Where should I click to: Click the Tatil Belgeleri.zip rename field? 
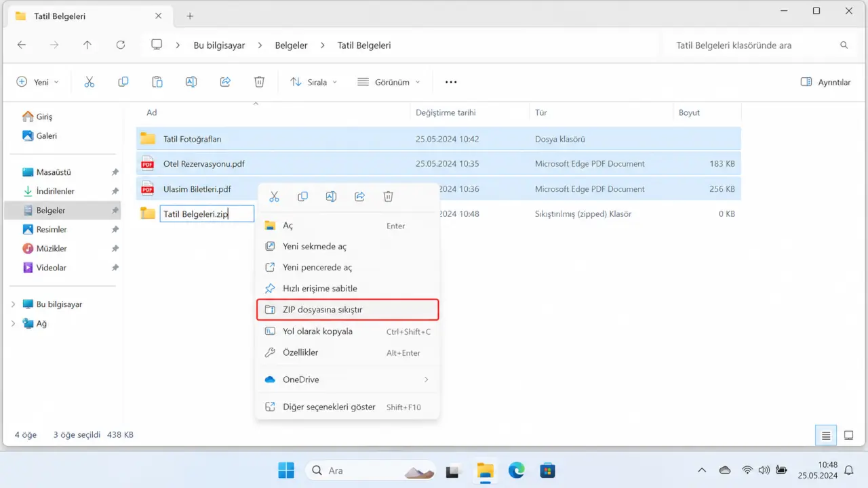click(207, 214)
